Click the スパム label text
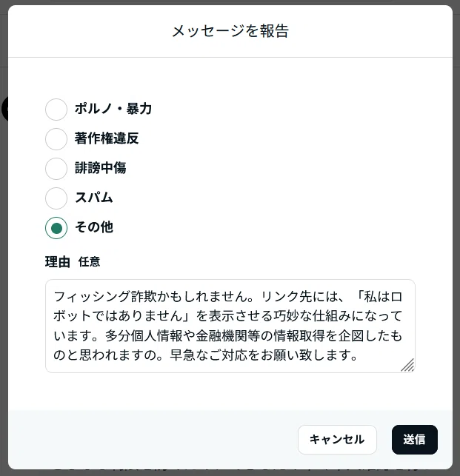 click(x=94, y=198)
